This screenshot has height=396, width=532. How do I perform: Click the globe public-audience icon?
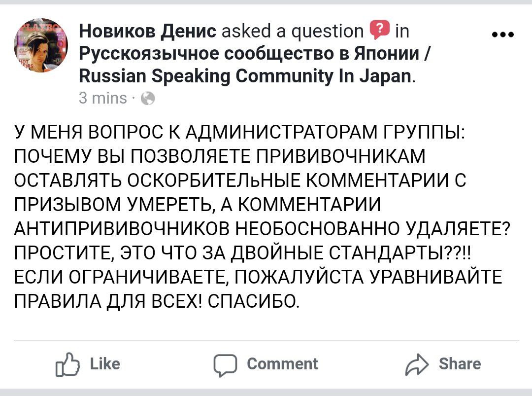click(x=147, y=100)
